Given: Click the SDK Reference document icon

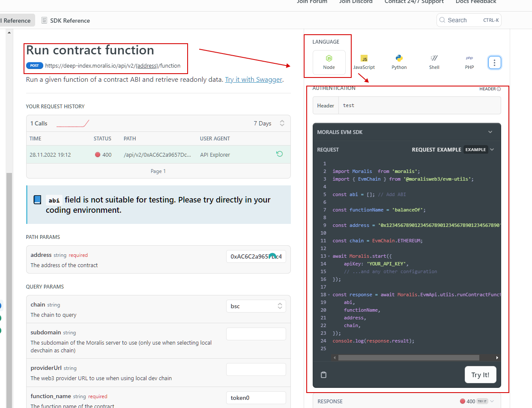Looking at the screenshot, I should [44, 20].
